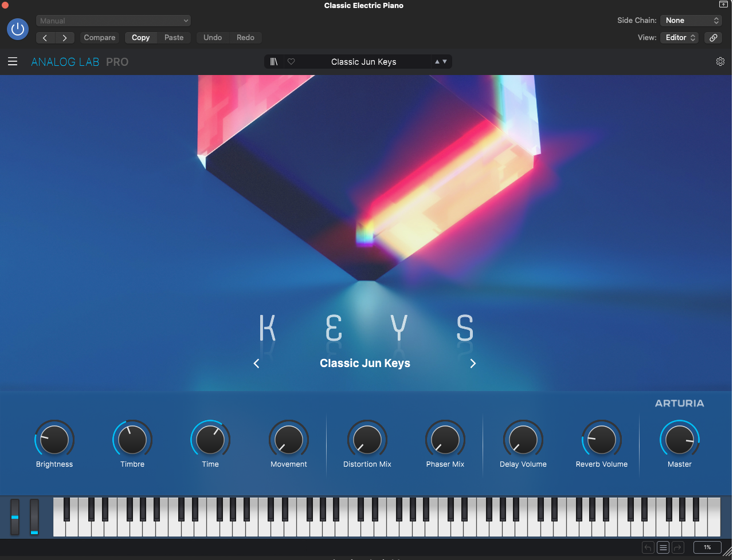Click the 1% CPU meter box

[707, 547]
